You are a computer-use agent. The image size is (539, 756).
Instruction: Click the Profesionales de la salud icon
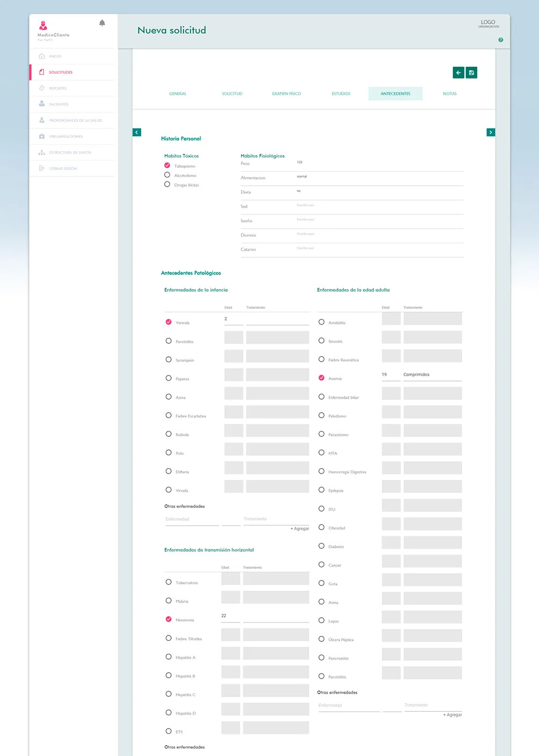[x=42, y=120]
